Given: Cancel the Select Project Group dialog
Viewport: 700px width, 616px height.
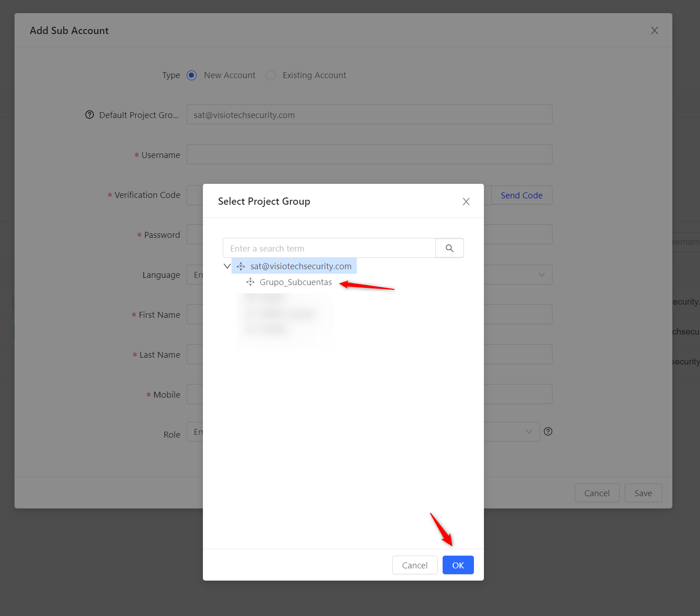Looking at the screenshot, I should click(415, 565).
